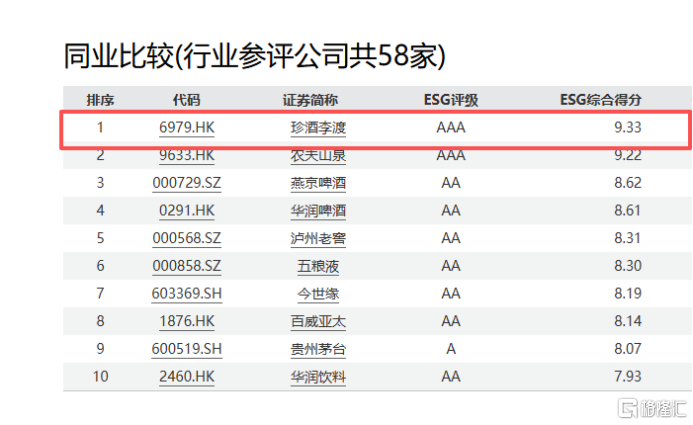This screenshot has height=425, width=693.
Task: Select the ESG score 8.62 cell
Action: pyautogui.click(x=628, y=182)
